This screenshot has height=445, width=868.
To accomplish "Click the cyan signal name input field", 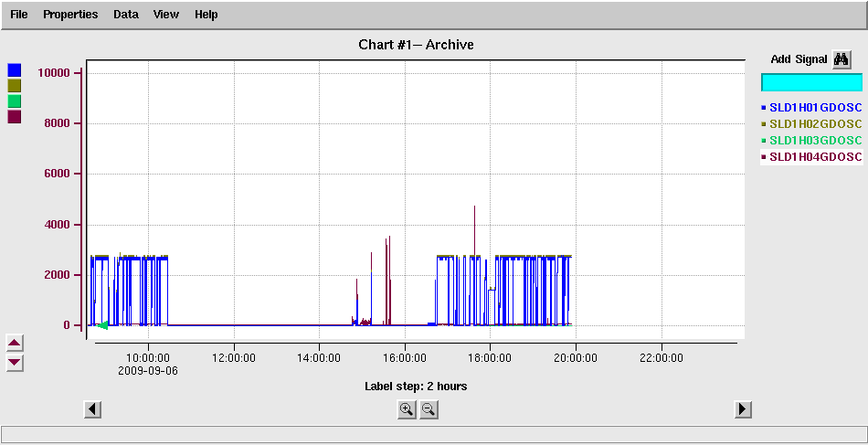I will tap(811, 82).
